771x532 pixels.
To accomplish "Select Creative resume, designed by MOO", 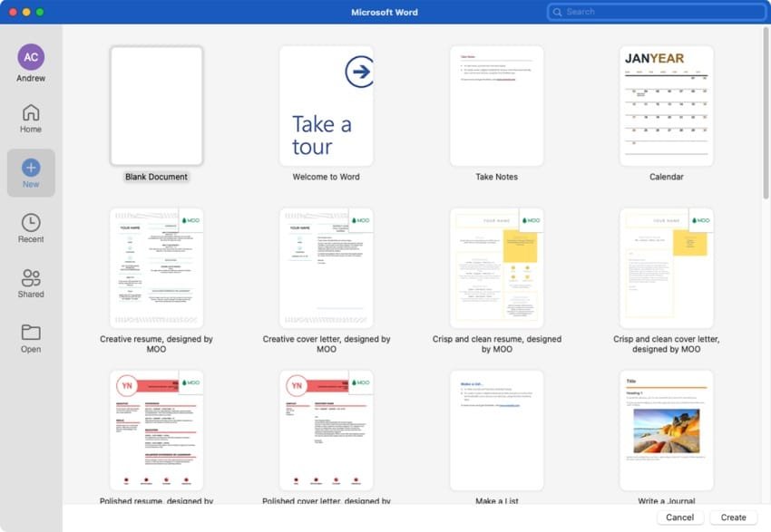I will [156, 268].
